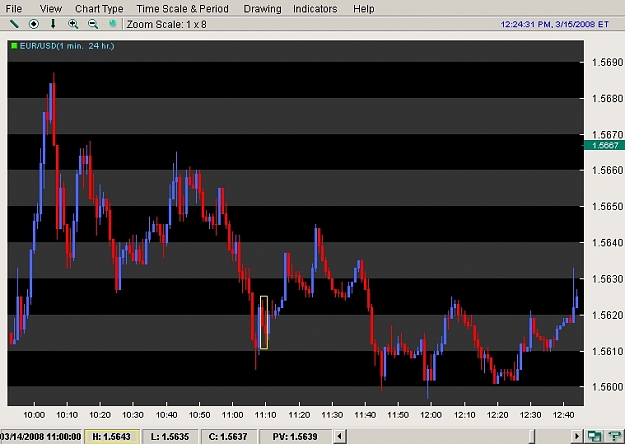Image resolution: width=625 pixels, height=444 pixels.
Task: Click the horizontal scrollbar thumb
Action: [532, 436]
